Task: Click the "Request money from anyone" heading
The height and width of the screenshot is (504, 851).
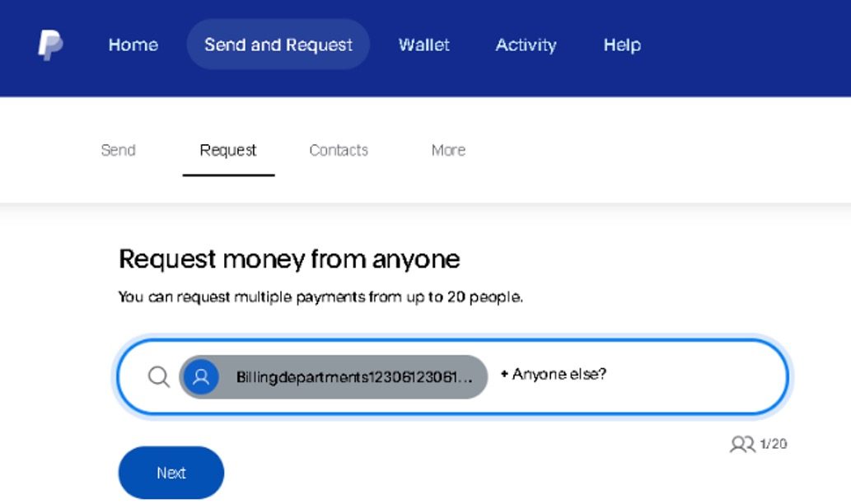Action: [x=289, y=259]
